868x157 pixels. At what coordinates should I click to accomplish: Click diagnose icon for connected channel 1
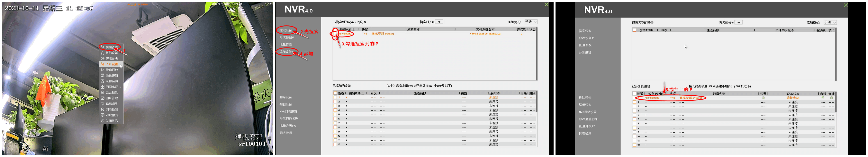[823, 98]
